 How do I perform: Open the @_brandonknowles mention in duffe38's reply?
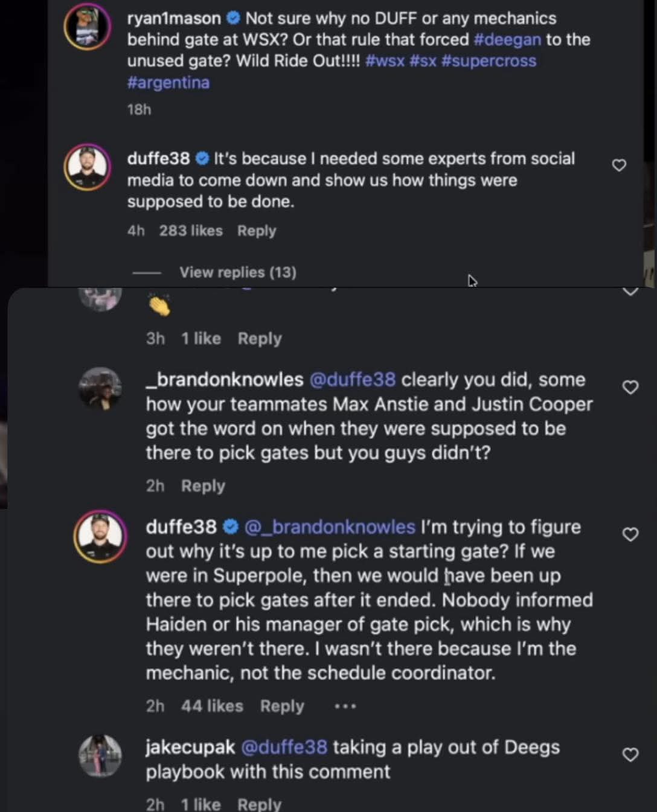pos(330,527)
